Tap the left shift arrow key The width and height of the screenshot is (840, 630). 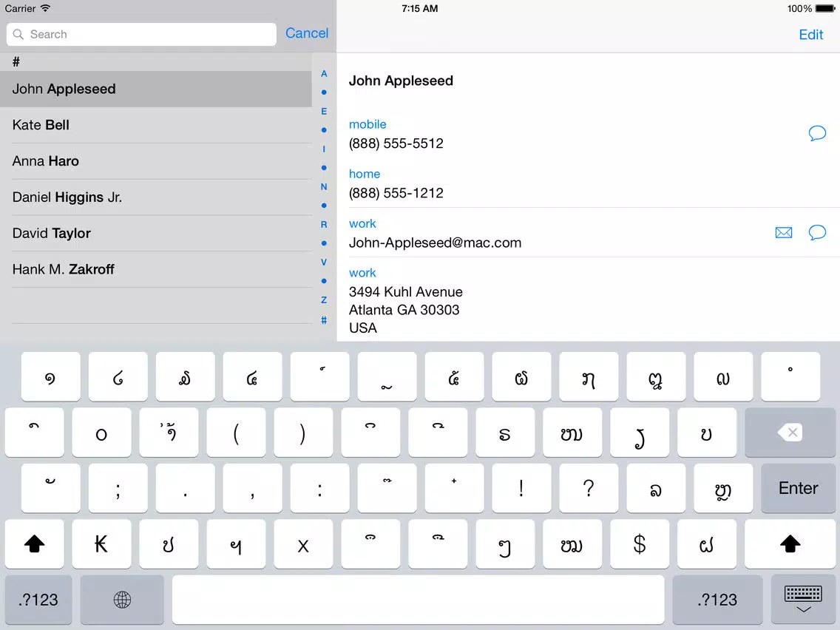pos(34,543)
